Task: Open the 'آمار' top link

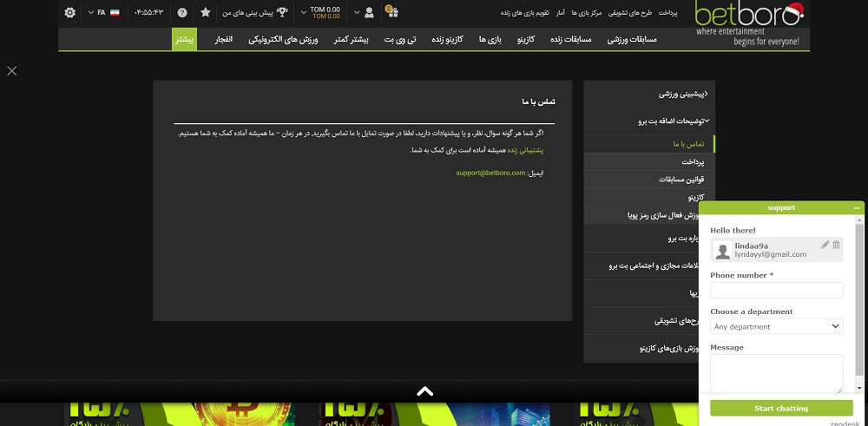Action: click(560, 12)
